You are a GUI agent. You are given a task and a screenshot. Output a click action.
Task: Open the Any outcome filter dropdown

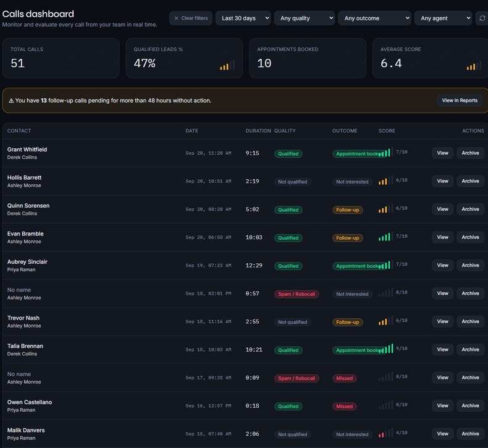click(x=374, y=19)
